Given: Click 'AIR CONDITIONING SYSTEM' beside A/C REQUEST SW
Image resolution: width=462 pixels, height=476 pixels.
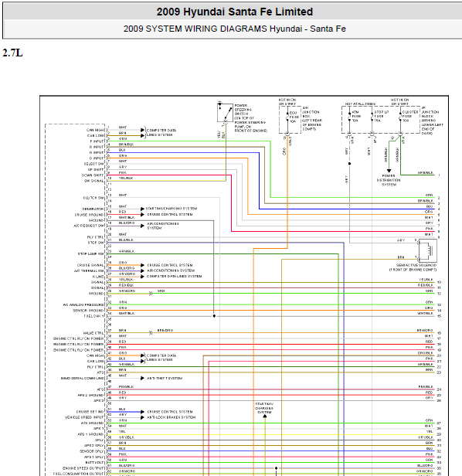Looking at the screenshot, I should (163, 226).
